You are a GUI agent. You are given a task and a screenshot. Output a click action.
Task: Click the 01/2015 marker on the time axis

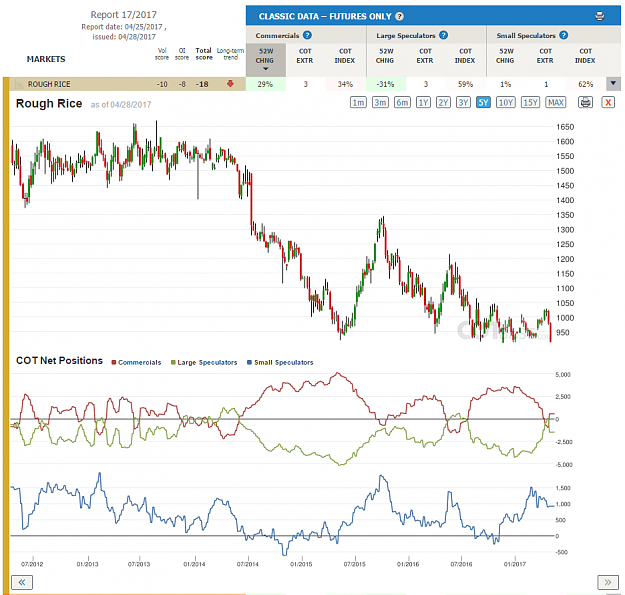click(301, 564)
